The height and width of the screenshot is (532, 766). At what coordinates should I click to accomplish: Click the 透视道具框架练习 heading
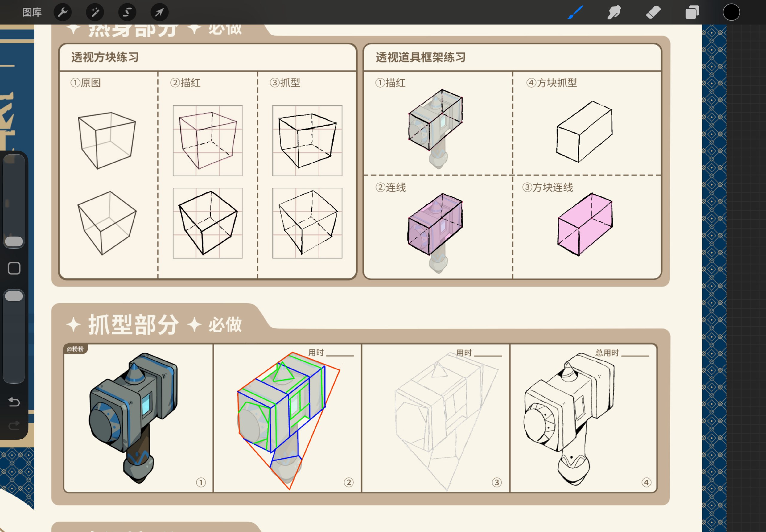point(420,57)
